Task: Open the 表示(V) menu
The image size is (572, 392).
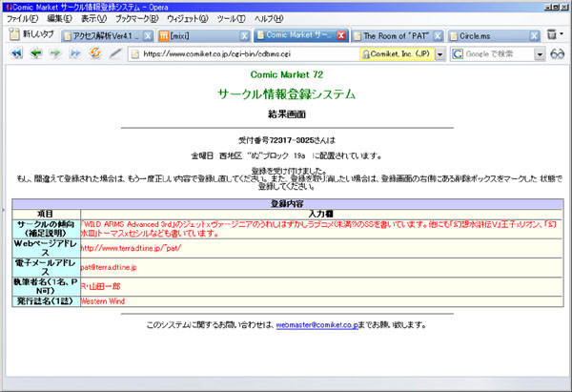Action: [x=93, y=19]
